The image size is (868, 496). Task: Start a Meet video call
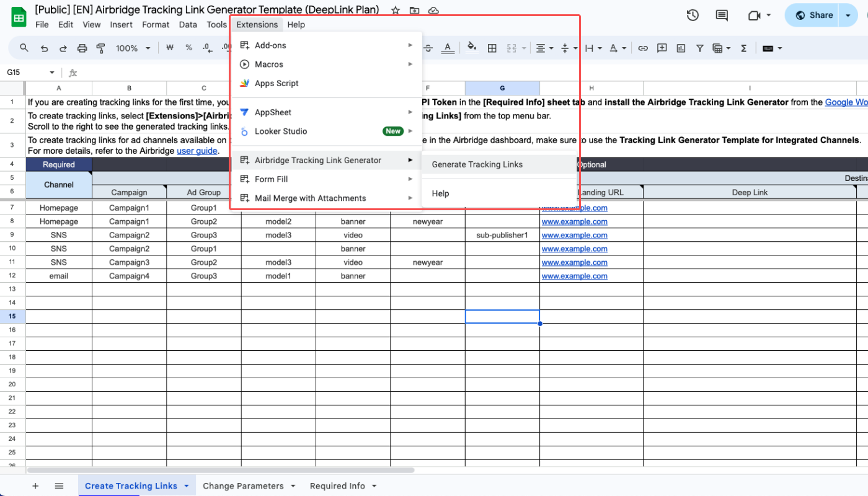tap(755, 15)
